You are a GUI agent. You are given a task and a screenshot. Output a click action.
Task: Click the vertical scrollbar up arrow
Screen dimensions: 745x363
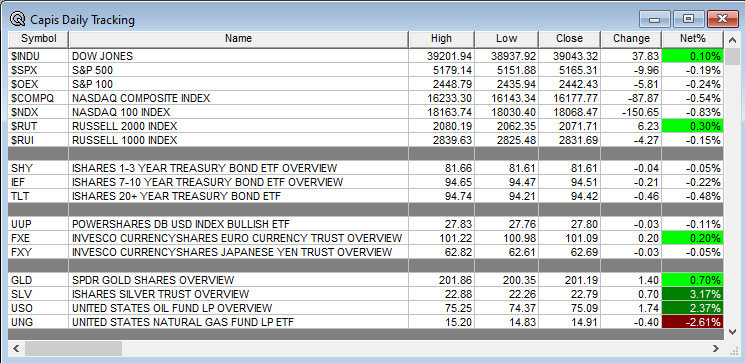(x=732, y=40)
